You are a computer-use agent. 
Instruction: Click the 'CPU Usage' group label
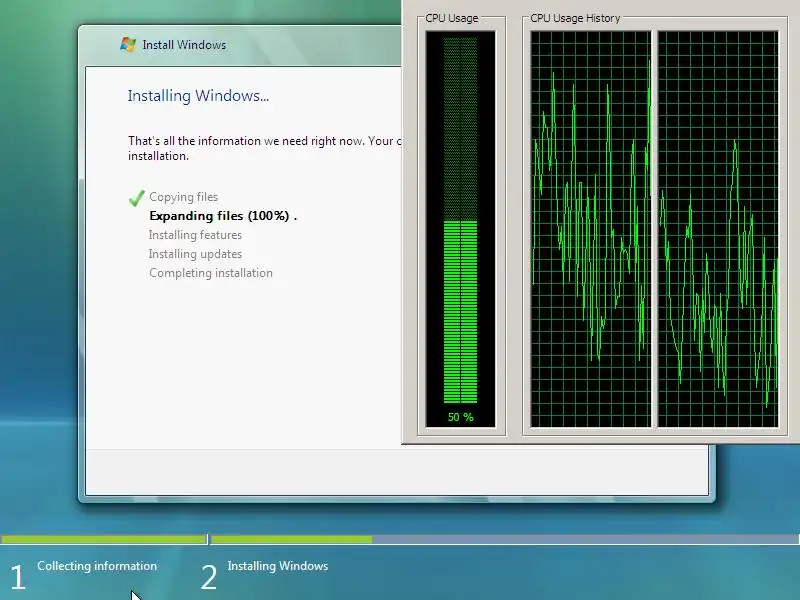coord(452,18)
